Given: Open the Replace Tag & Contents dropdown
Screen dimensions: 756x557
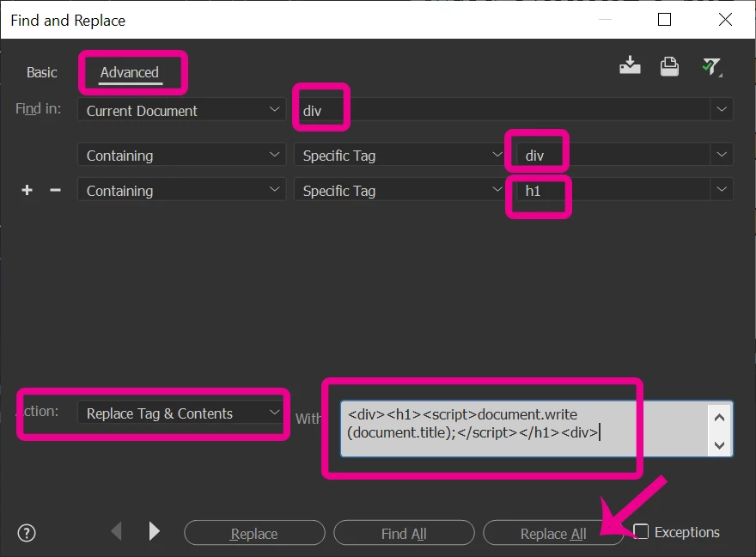Looking at the screenshot, I should [181, 413].
